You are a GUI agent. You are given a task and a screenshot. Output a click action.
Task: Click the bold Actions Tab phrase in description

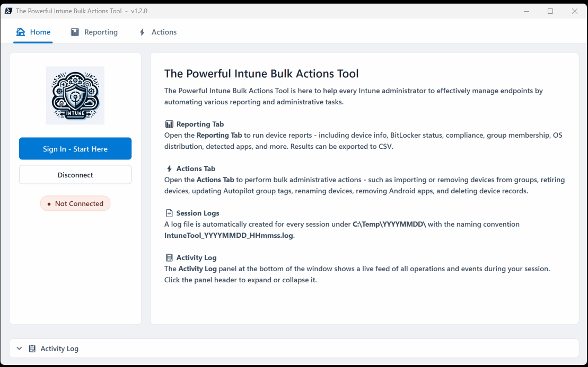215,180
